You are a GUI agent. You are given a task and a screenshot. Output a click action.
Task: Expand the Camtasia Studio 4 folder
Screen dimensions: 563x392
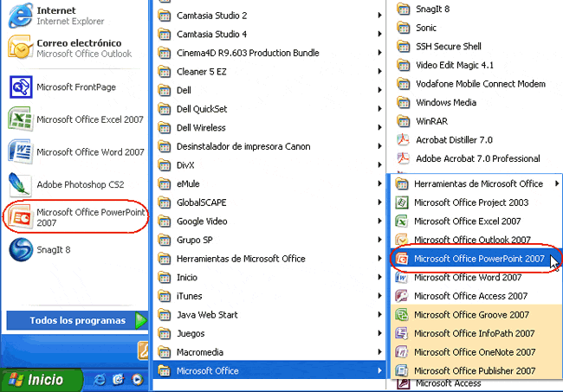click(x=211, y=34)
